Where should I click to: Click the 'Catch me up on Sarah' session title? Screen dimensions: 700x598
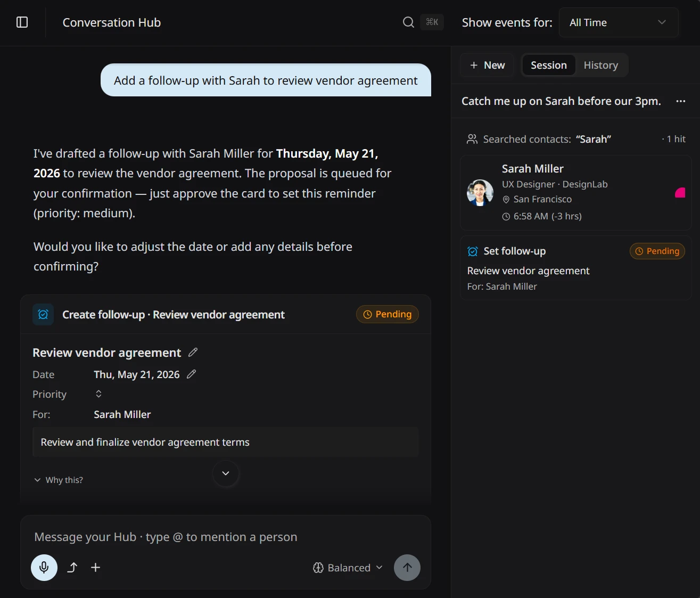[561, 101]
